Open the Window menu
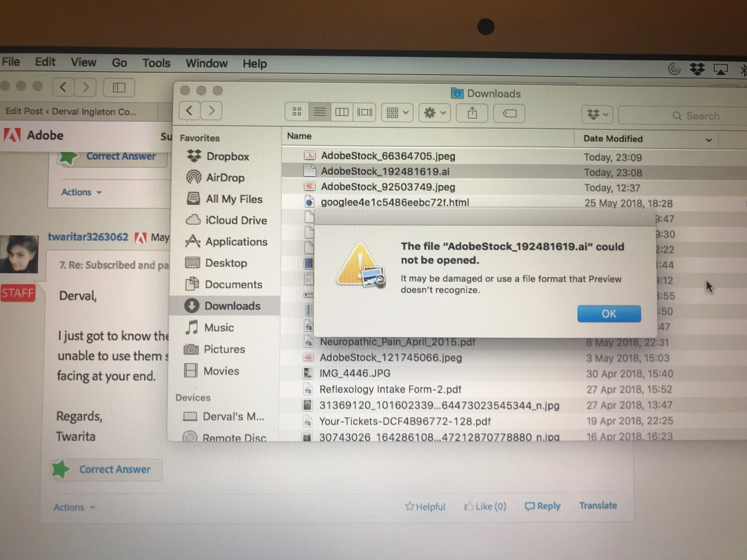 [x=206, y=64]
